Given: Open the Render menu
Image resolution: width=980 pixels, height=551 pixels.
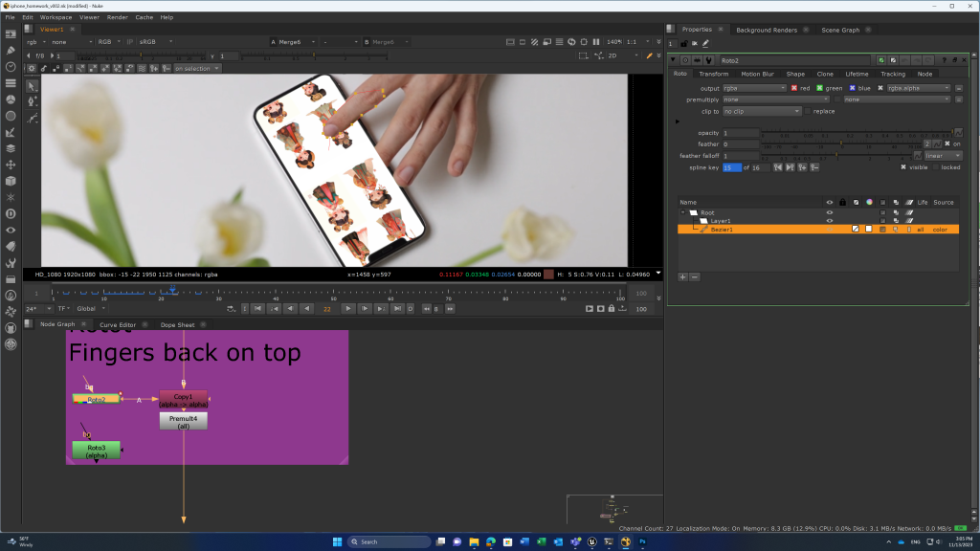Looking at the screenshot, I should (x=118, y=17).
